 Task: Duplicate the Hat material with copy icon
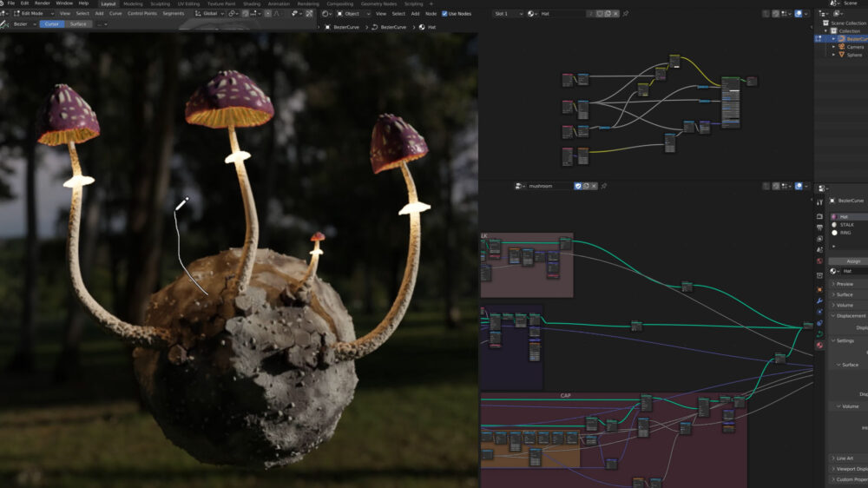[608, 13]
